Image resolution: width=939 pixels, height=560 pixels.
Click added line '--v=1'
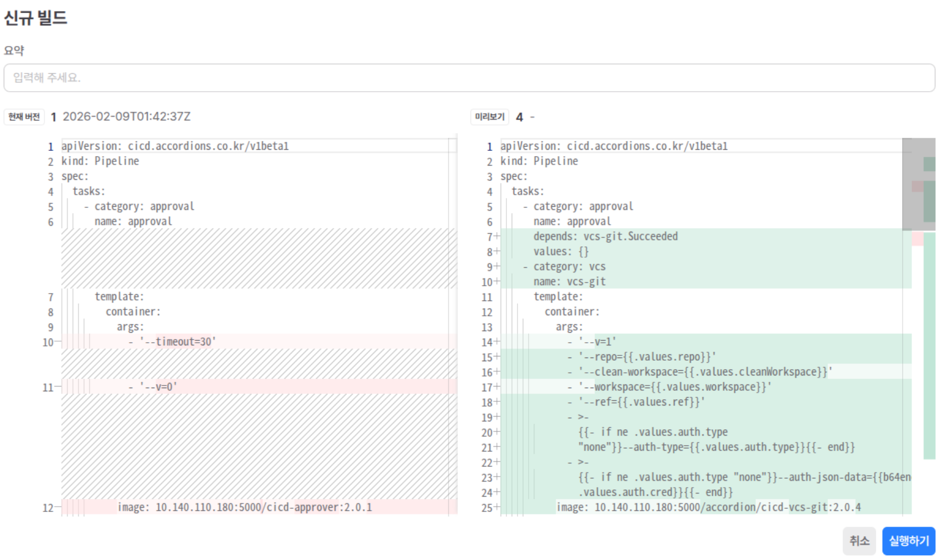[592, 342]
